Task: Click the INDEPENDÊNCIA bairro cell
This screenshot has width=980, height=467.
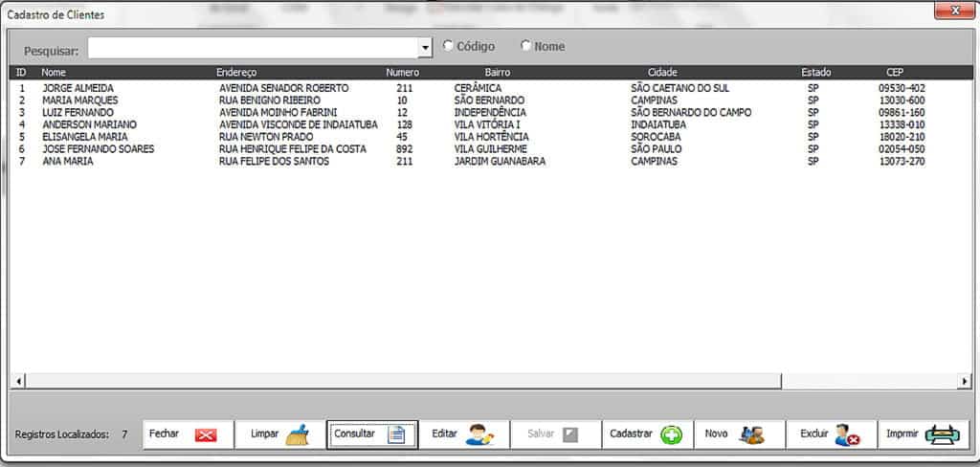Action: point(490,113)
